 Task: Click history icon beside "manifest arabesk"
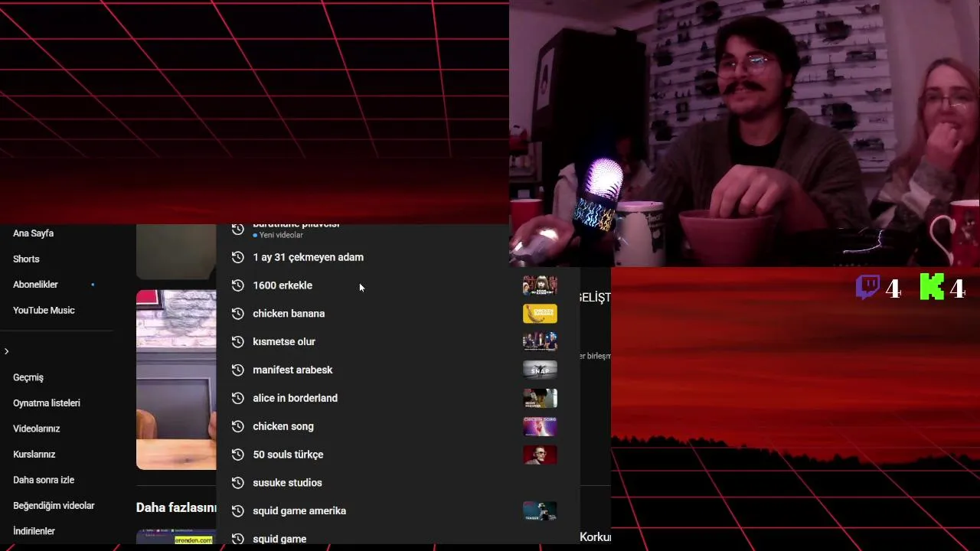click(x=237, y=370)
